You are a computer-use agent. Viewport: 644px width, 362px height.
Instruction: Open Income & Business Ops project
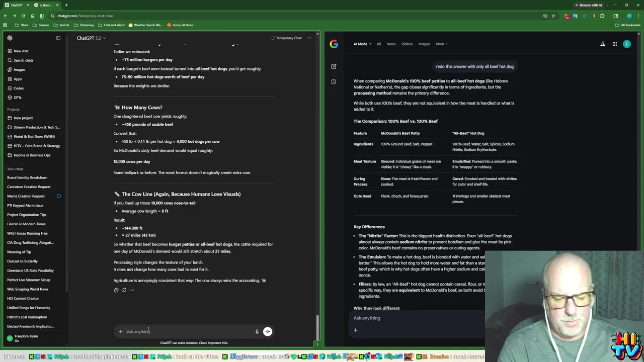(x=32, y=155)
